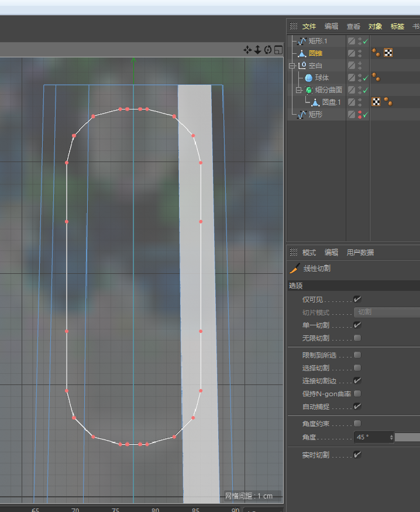Click the 角度 slider bar
The width and height of the screenshot is (420, 512).
point(408,437)
